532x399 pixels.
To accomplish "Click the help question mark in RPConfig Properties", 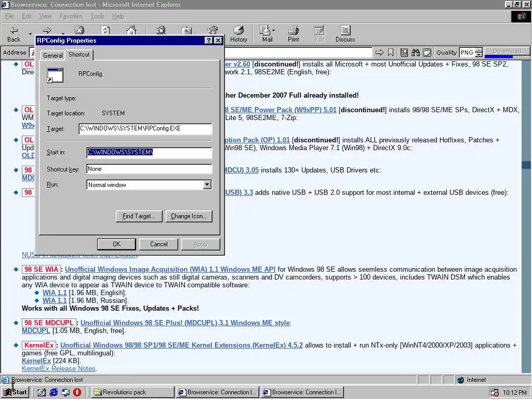I will (x=209, y=41).
